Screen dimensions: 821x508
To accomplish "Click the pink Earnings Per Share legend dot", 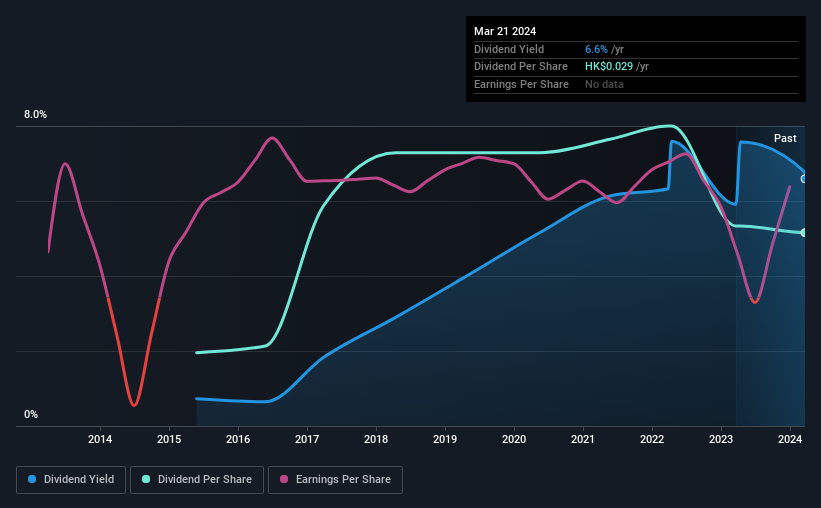I will point(284,479).
